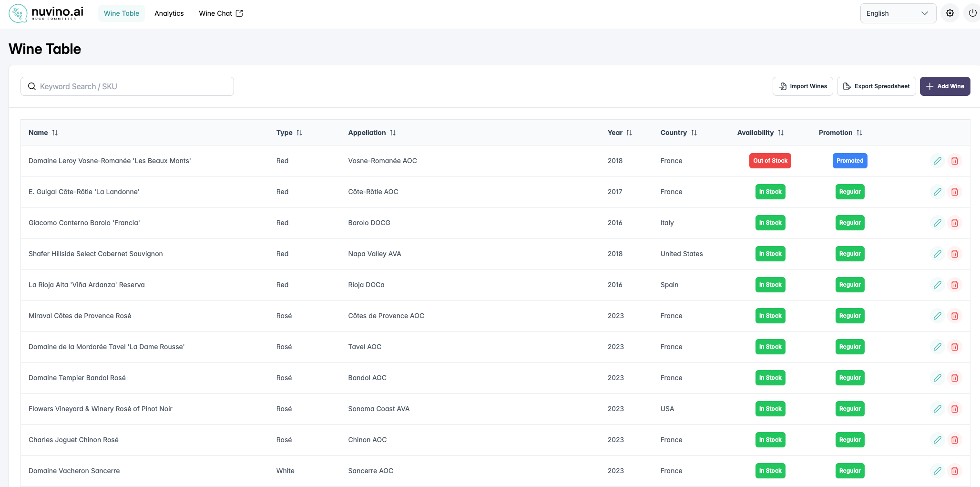Delete Giacomo Conterno Barolo 'Francia'
980x487 pixels.
point(955,223)
